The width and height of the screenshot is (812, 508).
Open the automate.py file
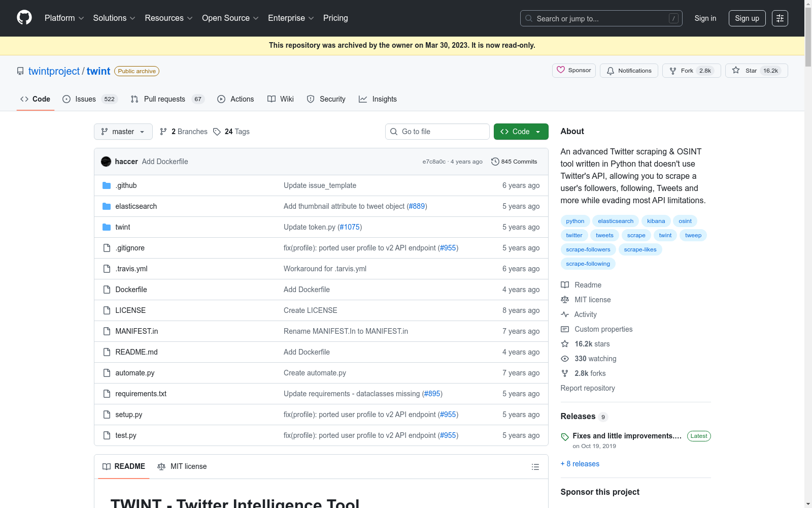point(134,373)
